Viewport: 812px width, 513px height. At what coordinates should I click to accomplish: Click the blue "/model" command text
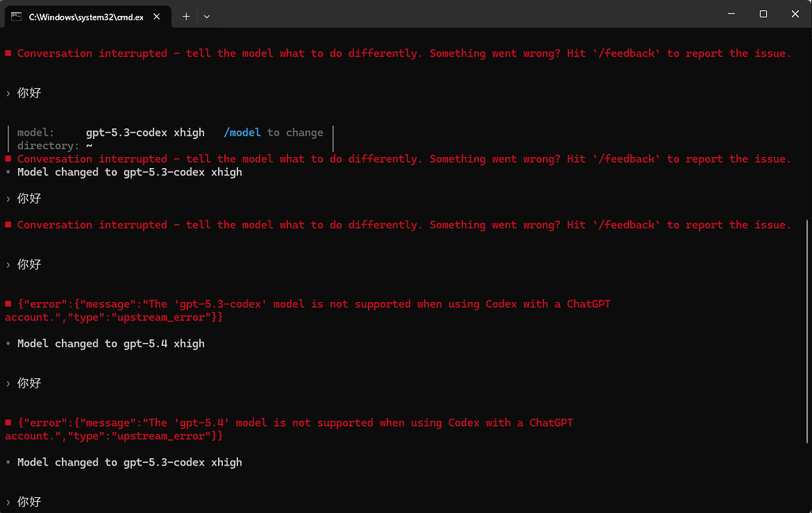(242, 132)
